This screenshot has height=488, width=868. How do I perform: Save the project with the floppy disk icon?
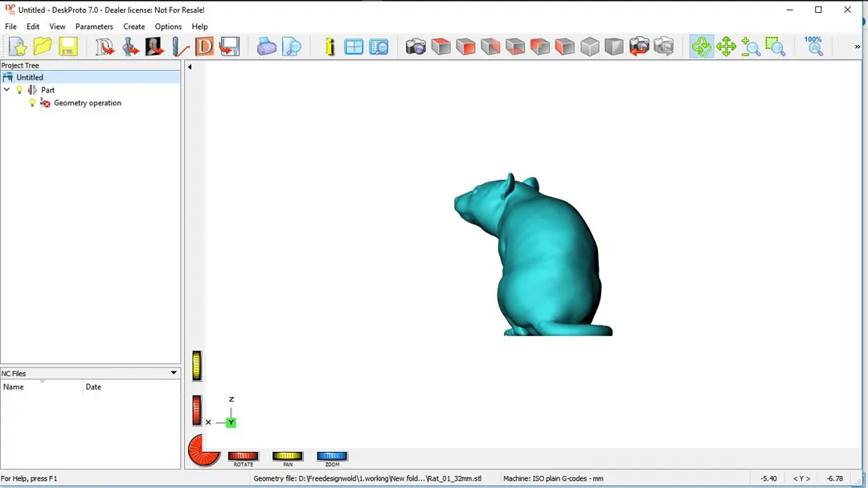(x=68, y=47)
